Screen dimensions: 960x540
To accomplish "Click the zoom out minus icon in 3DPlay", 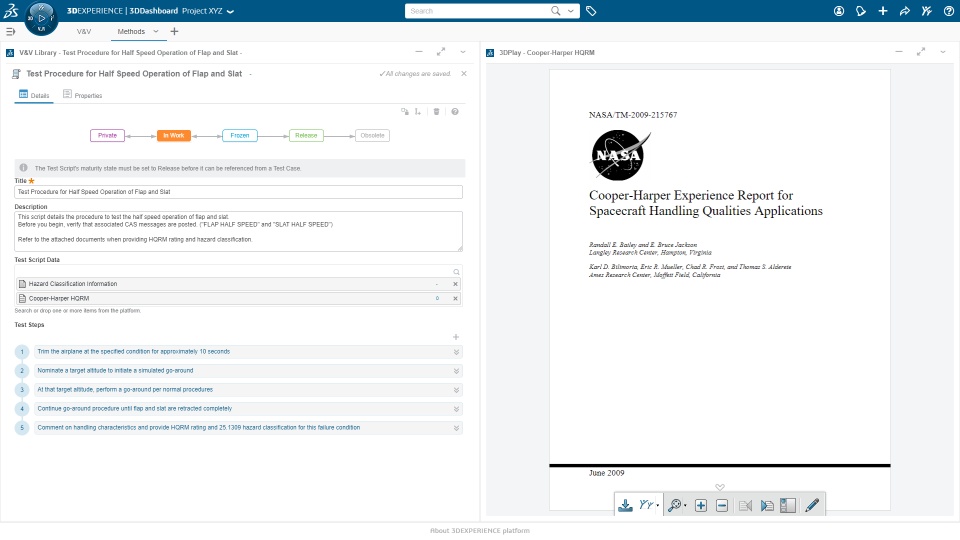I will coord(722,505).
